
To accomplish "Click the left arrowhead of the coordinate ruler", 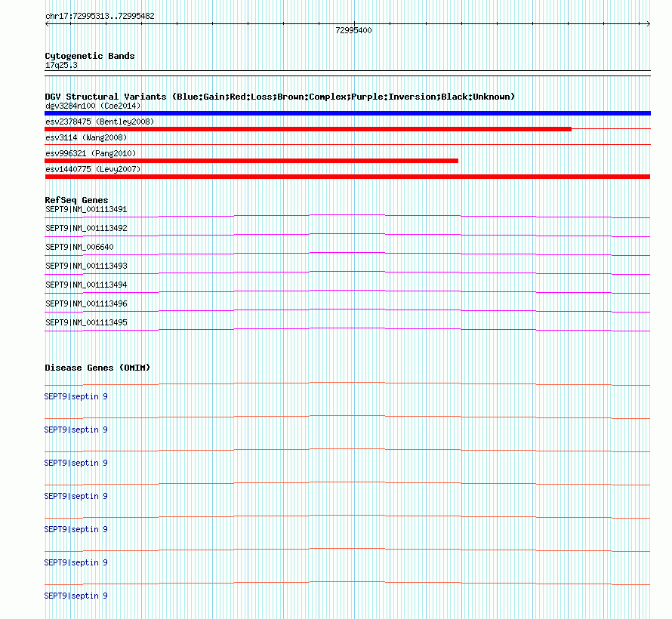I will [47, 24].
